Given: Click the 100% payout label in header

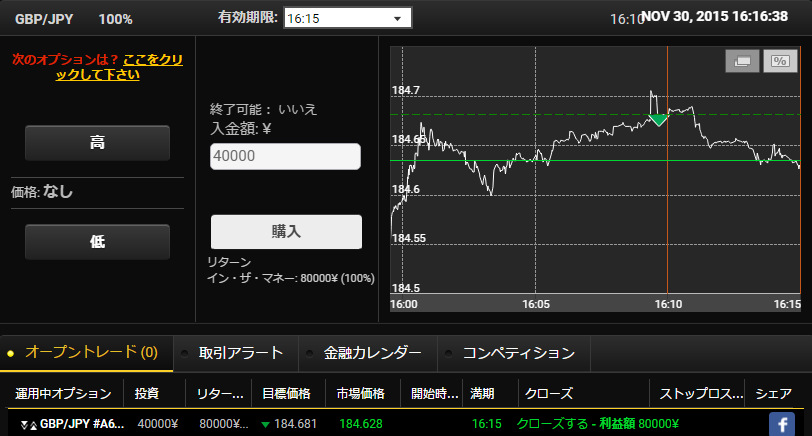Looking at the screenshot, I should tap(115, 20).
